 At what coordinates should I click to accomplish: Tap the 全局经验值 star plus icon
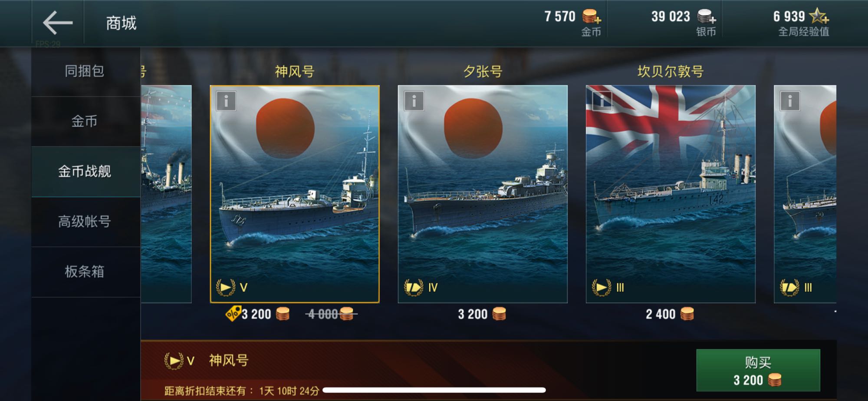coord(819,16)
